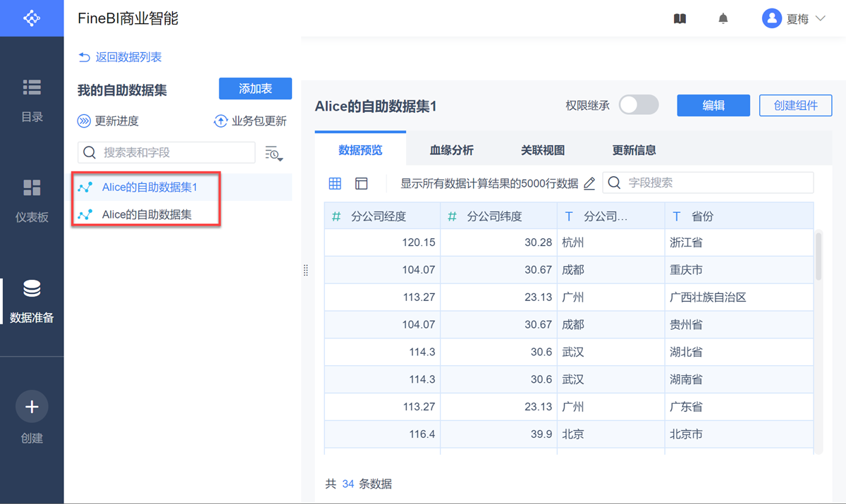Image resolution: width=846 pixels, height=504 pixels.
Task: Click the 创建 plus icon
Action: 32,407
